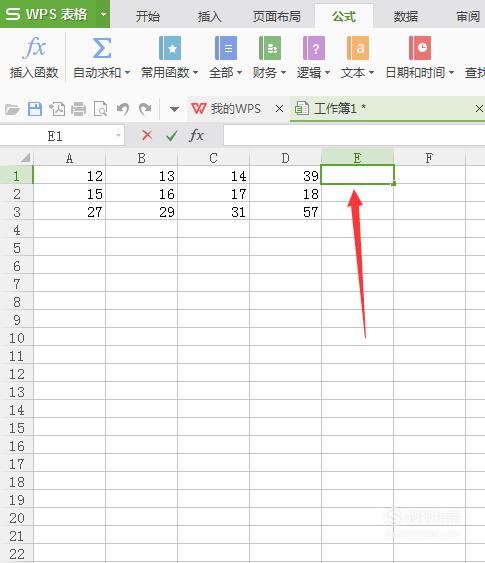Expand the 自动求和 dropdown arrow
Screen dimensions: 485x563
[127, 73]
